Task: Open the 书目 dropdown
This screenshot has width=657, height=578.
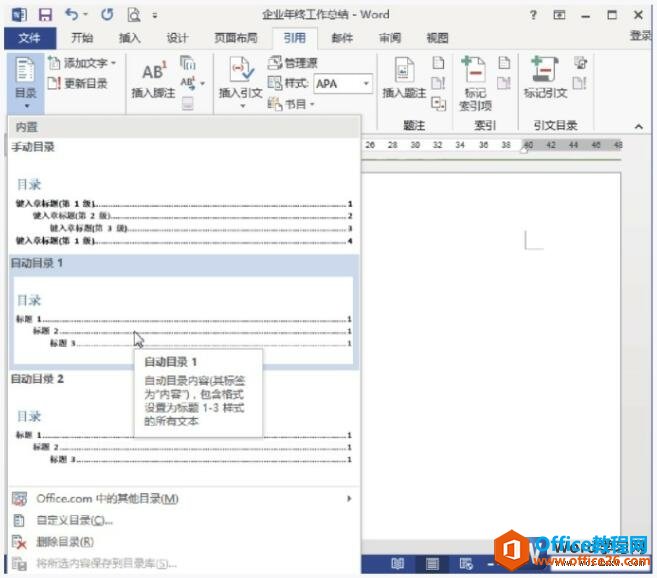Action: click(x=291, y=104)
